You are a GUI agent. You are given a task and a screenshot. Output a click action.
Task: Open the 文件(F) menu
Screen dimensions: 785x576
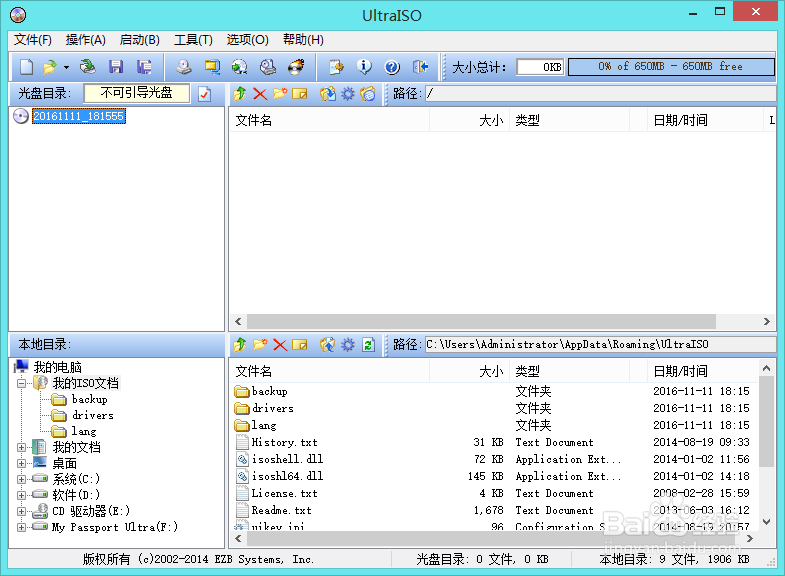pyautogui.click(x=33, y=40)
